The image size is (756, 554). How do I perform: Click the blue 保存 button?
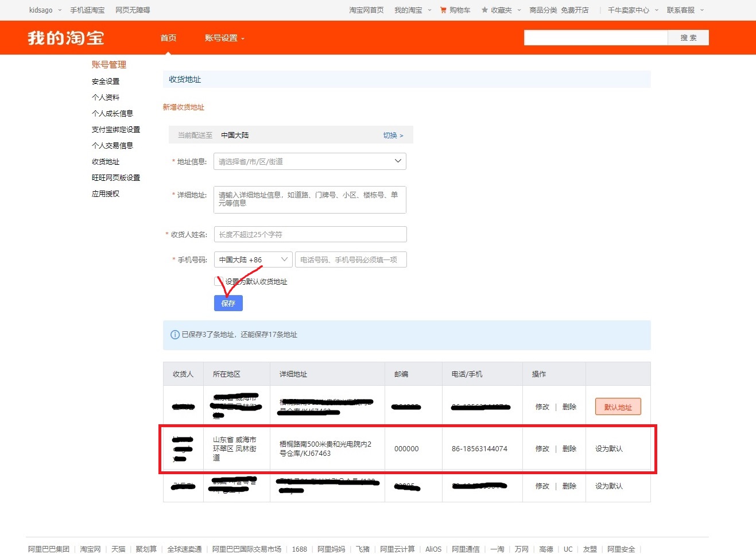click(228, 303)
